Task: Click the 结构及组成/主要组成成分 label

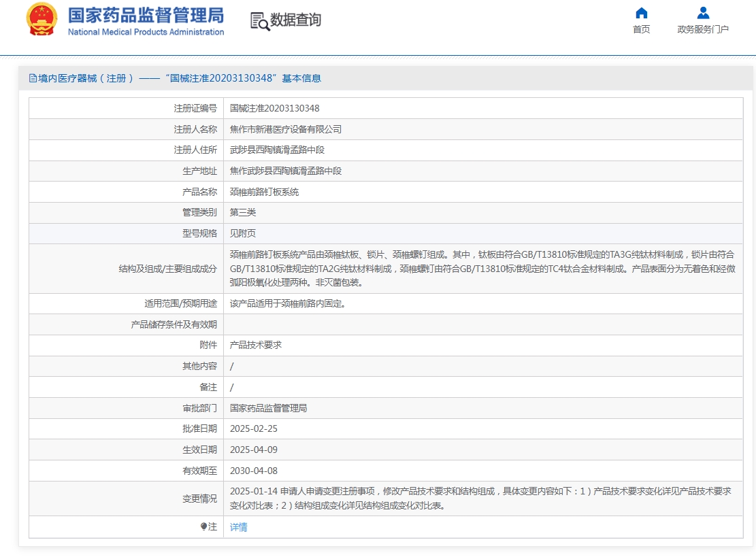Action: click(168, 269)
